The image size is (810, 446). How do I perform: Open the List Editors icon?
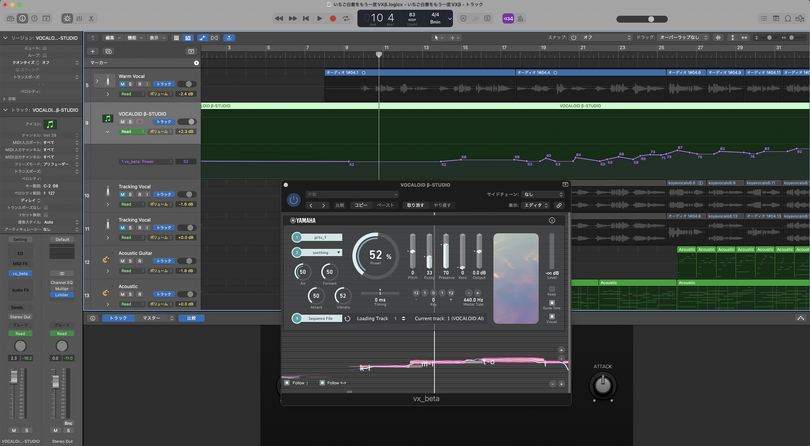(x=763, y=18)
